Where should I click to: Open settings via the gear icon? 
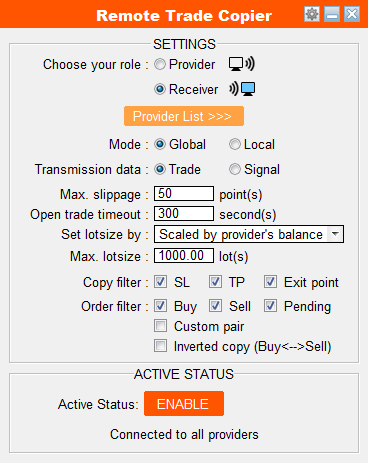point(312,14)
